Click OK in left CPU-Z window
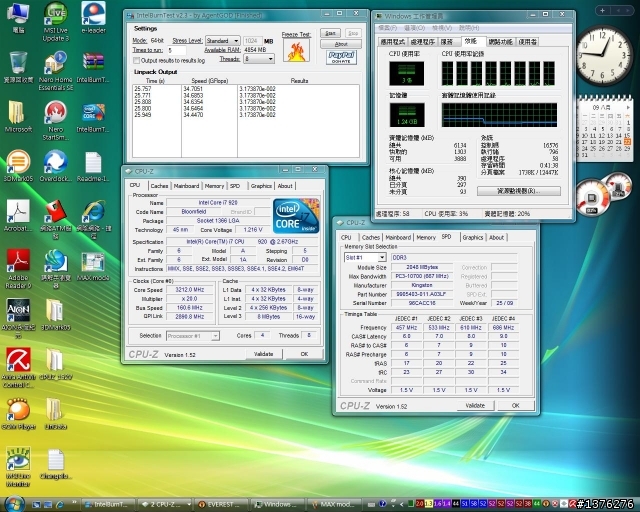The width and height of the screenshot is (640, 512). (x=304, y=354)
